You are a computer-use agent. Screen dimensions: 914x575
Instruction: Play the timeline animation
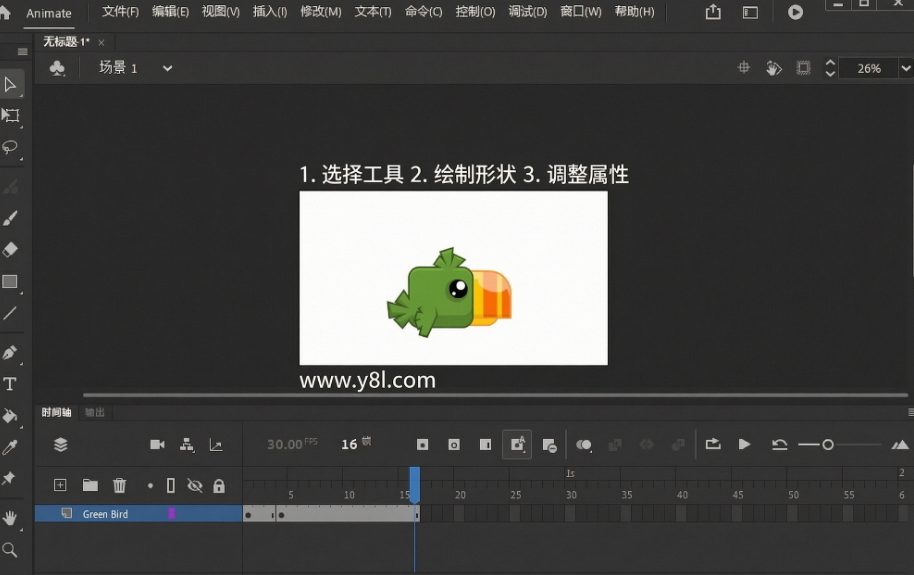pyautogui.click(x=744, y=444)
